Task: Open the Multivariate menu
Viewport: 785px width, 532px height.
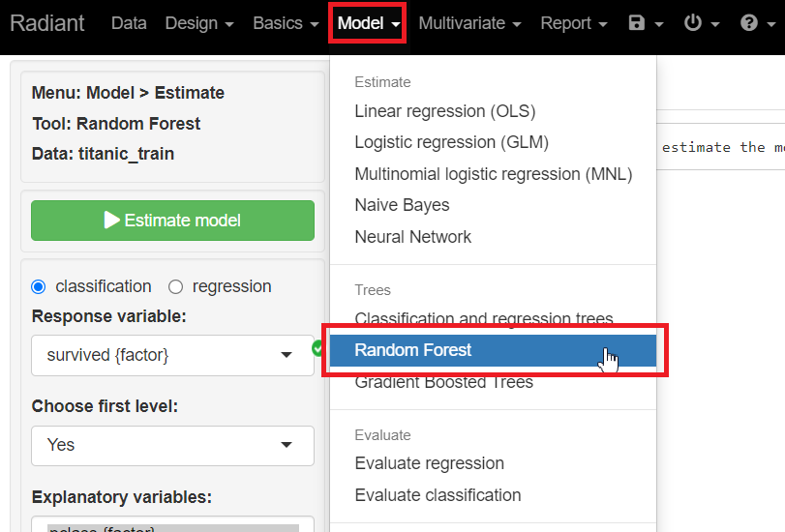Action: [470, 23]
